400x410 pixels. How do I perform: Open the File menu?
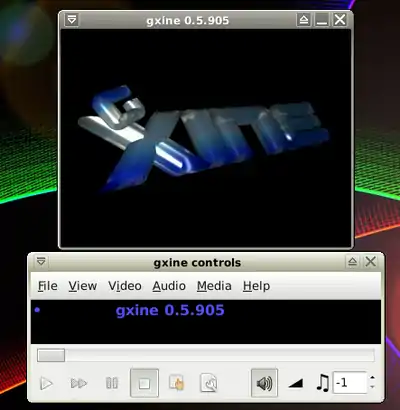[48, 286]
